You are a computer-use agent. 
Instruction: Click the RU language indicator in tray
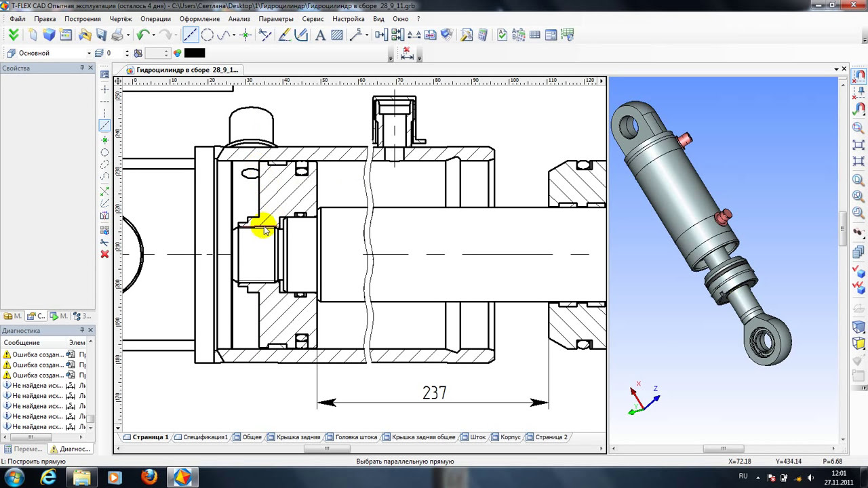[x=743, y=476]
